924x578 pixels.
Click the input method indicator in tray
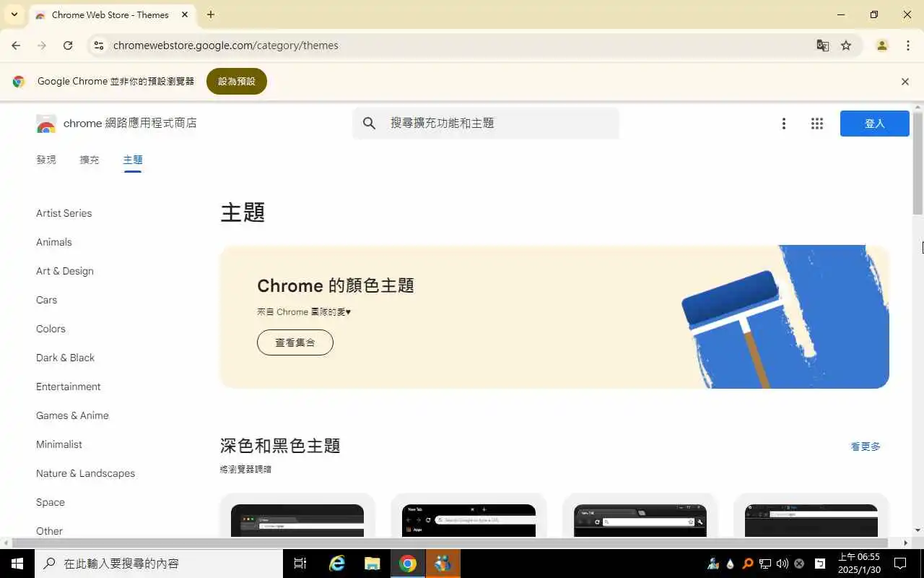(x=820, y=564)
